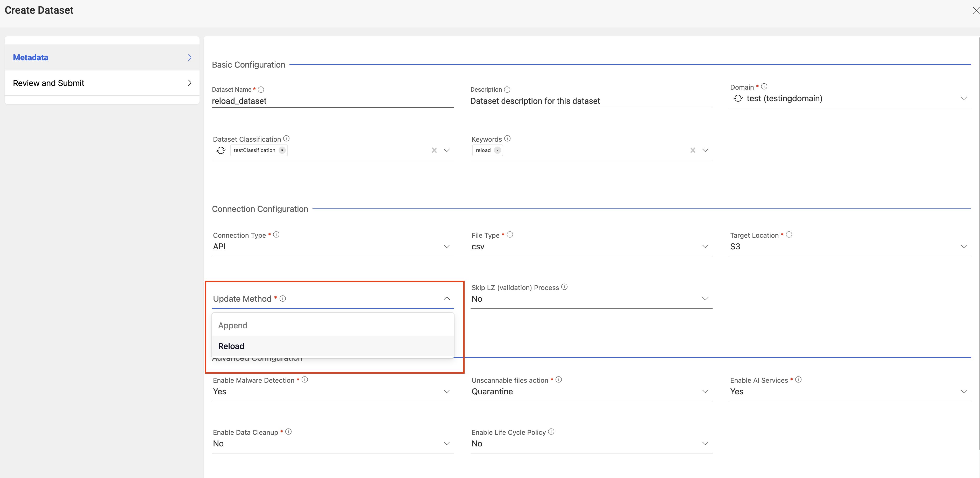Toggle Enable Malware Detection dropdown

click(x=447, y=390)
